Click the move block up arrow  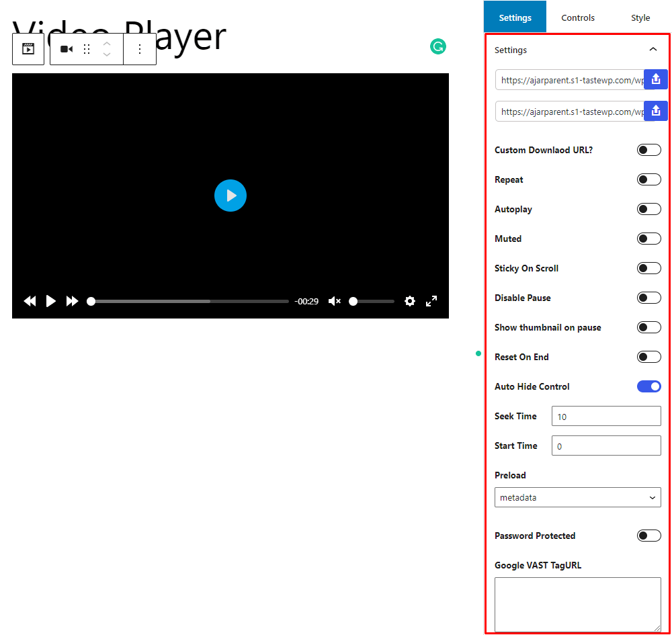click(x=106, y=43)
